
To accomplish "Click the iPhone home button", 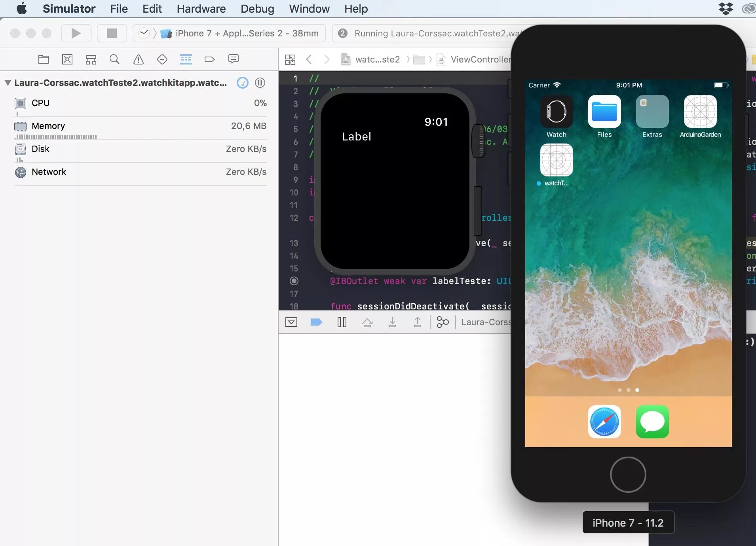I will [628, 474].
